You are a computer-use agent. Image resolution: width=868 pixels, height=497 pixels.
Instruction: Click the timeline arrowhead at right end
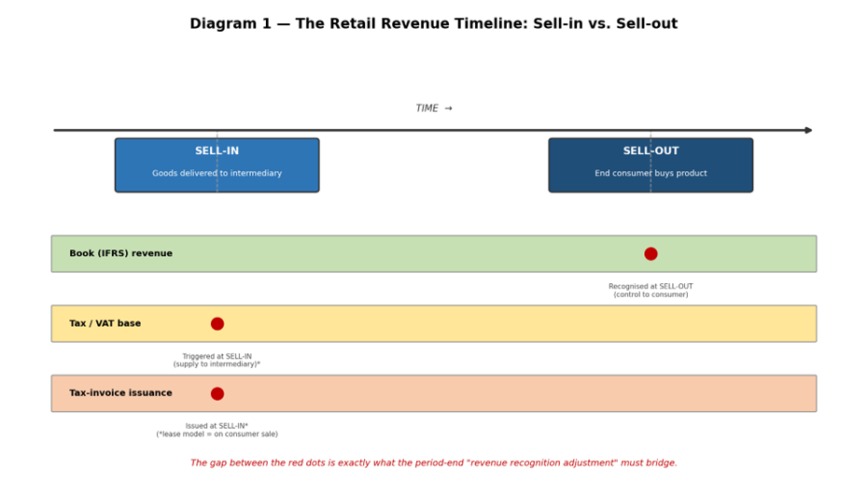(808, 130)
